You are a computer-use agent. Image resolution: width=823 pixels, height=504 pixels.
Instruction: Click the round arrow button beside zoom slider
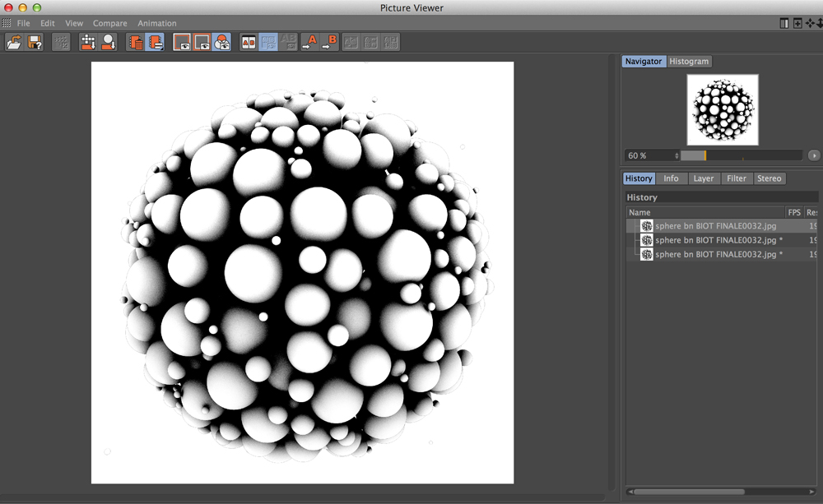[x=814, y=155]
